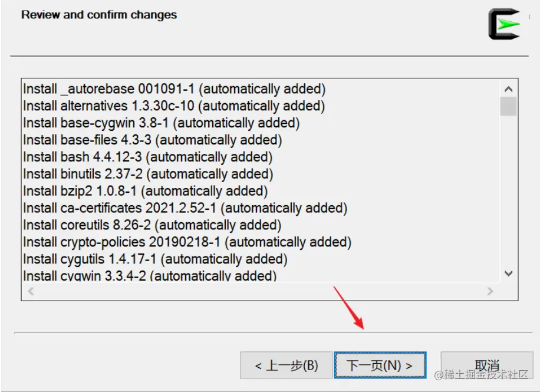Click the Next (下一页) button
540x392 pixels.
coord(380,365)
